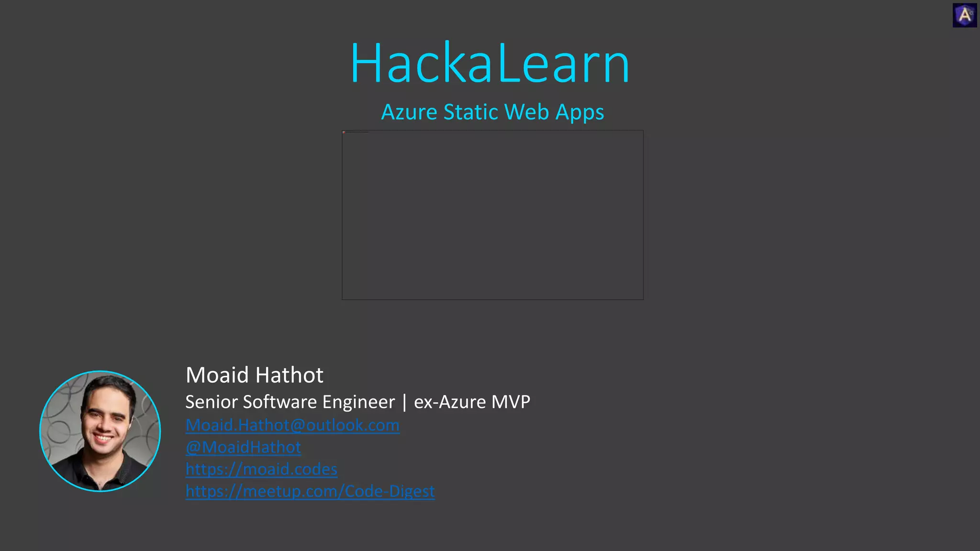The width and height of the screenshot is (980, 551).
Task: Click the 'outlook.com' part of the email link
Action: (x=353, y=425)
